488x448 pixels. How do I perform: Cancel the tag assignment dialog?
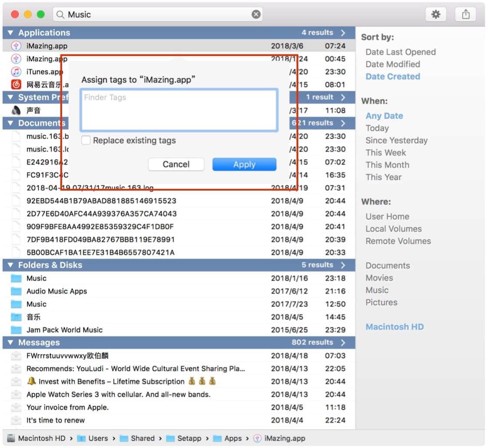176,165
